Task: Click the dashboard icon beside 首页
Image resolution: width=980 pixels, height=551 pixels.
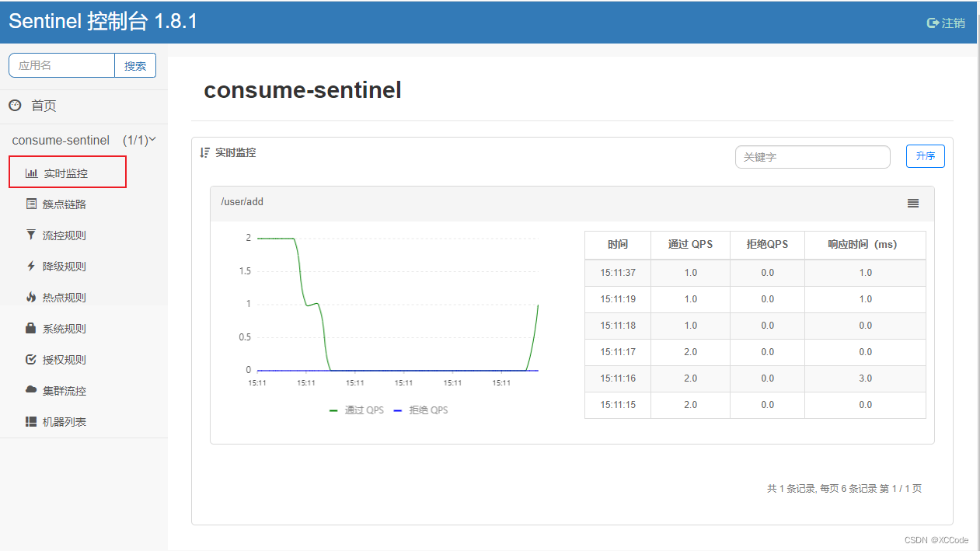Action: pyautogui.click(x=15, y=106)
